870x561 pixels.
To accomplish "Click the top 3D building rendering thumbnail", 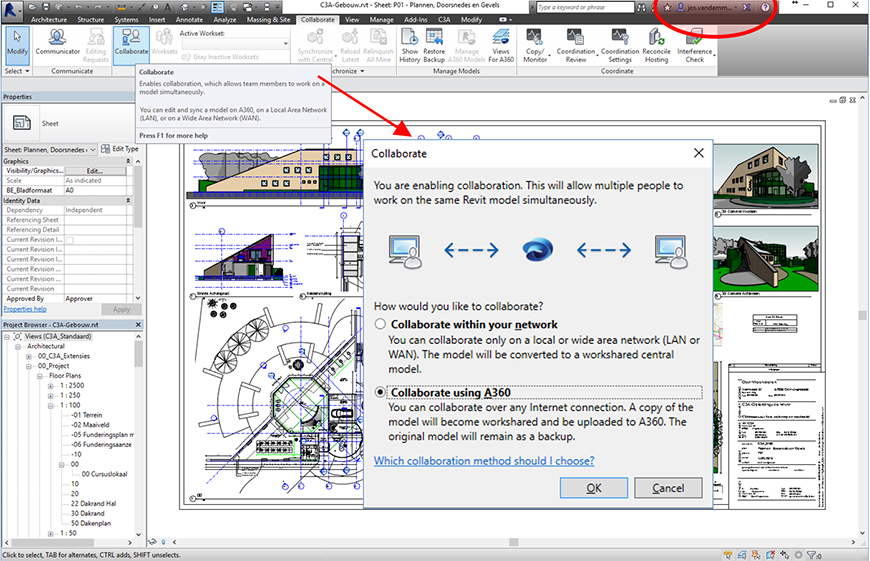I will pos(765,176).
